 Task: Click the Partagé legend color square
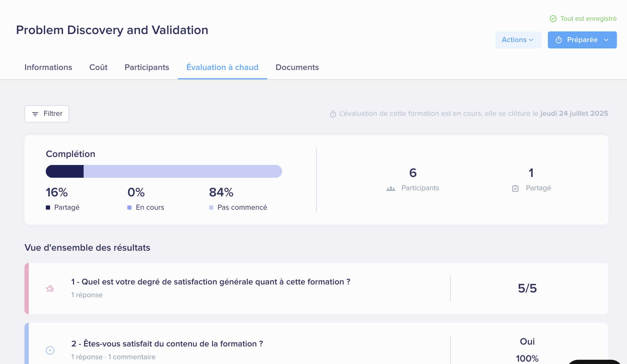point(48,208)
